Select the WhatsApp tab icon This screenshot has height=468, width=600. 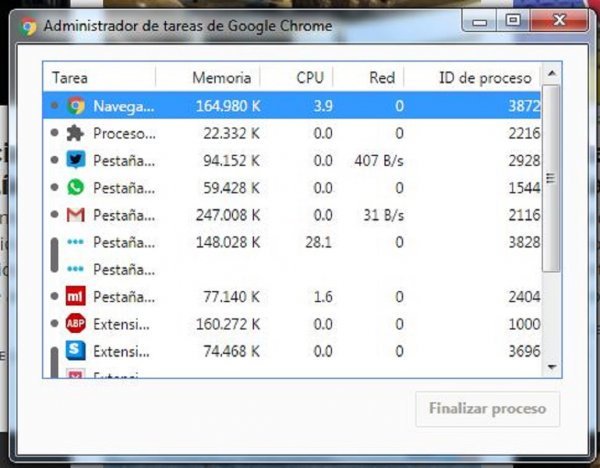[x=76, y=187]
